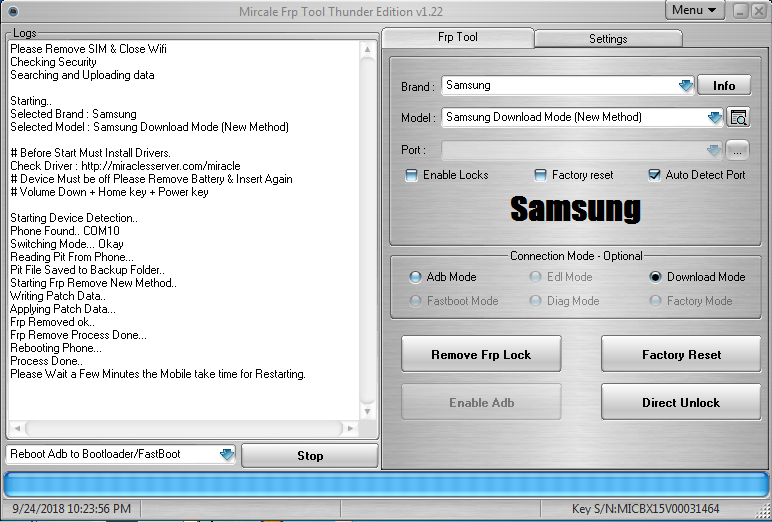Click logs horizontal scrollbar left arrow
Viewport: 772px width, 522px height.
17,428
